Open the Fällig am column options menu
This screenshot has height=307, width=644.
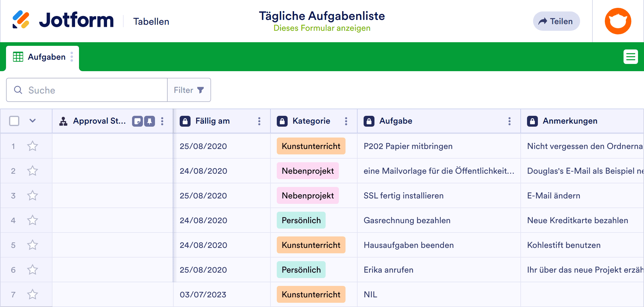pyautogui.click(x=259, y=121)
